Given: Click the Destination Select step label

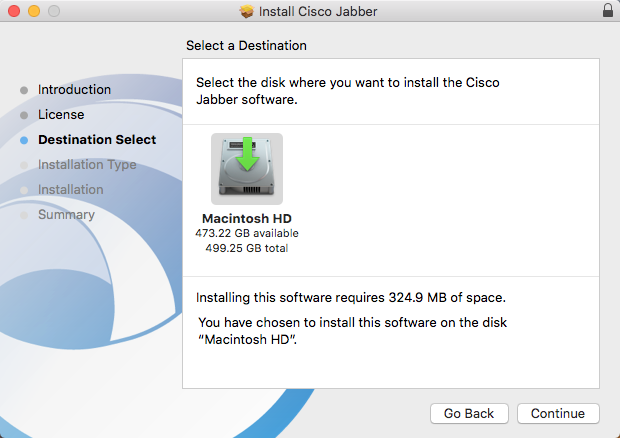Looking at the screenshot, I should (97, 140).
